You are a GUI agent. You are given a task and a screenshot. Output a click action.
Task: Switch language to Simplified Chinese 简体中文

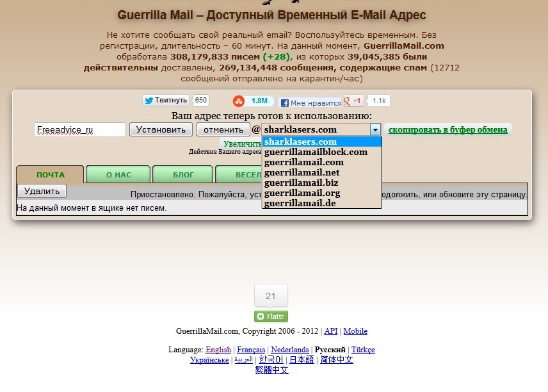pyautogui.click(x=337, y=359)
